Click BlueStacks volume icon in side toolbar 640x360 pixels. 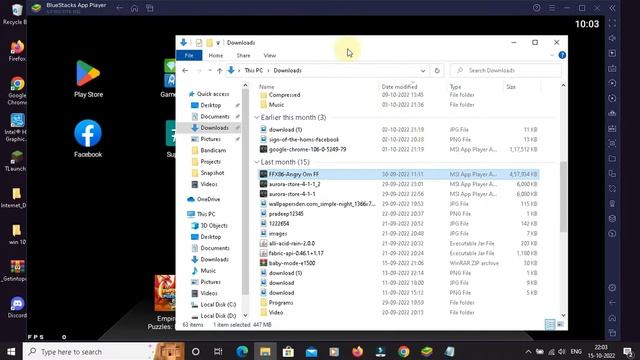612,38
